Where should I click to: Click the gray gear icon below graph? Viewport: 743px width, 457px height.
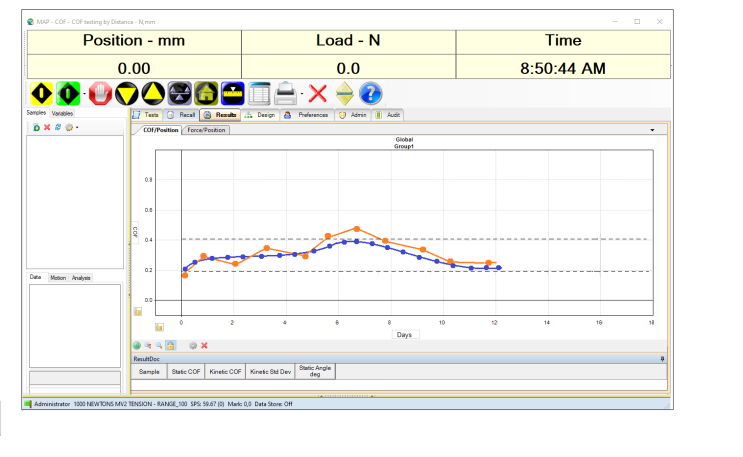193,346
